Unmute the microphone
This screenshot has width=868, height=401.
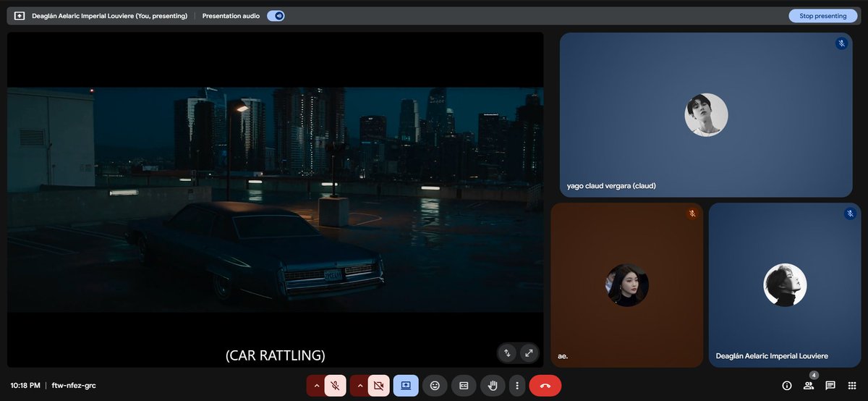[x=335, y=386]
